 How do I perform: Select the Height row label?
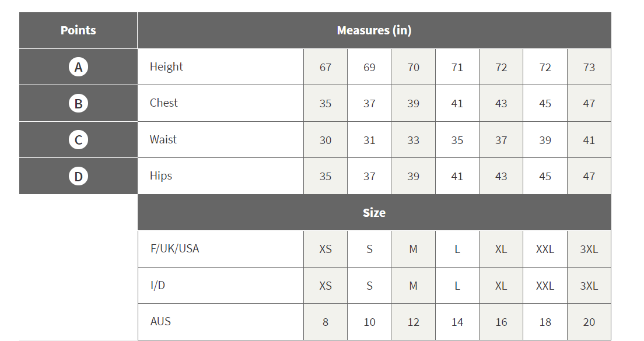tap(166, 67)
